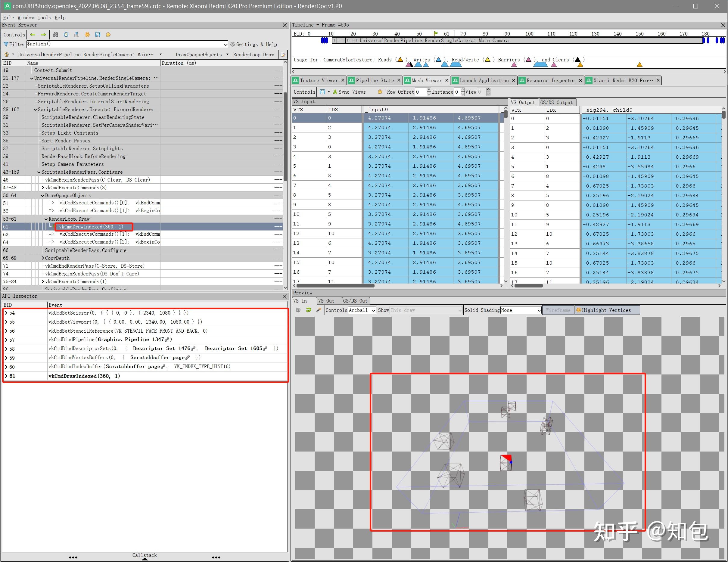This screenshot has width=728, height=562.
Task: Click the reset camera green arrow icon
Action: point(308,310)
